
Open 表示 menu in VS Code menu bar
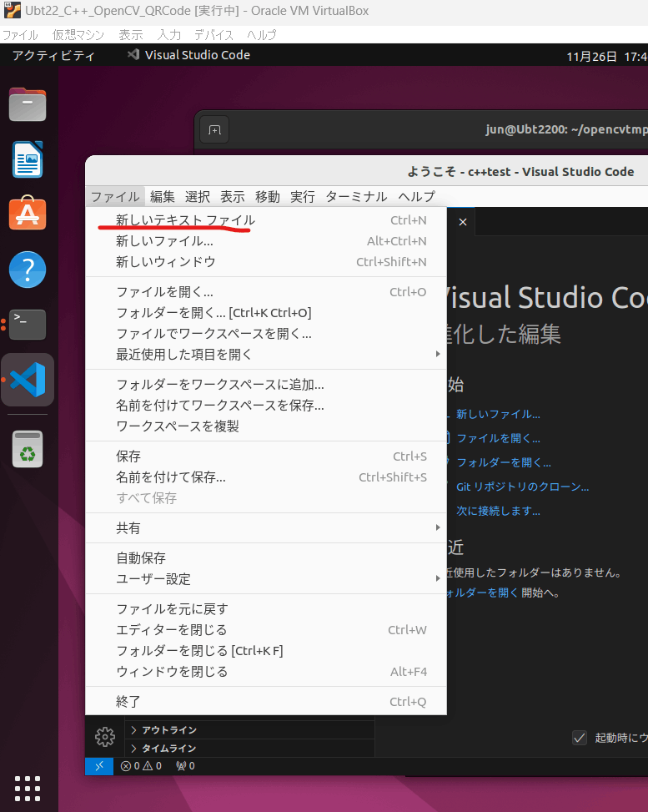coord(233,196)
